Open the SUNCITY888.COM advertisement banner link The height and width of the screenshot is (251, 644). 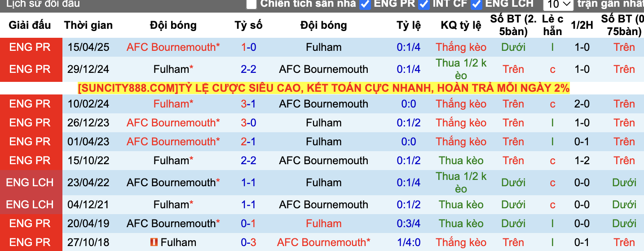(x=324, y=88)
